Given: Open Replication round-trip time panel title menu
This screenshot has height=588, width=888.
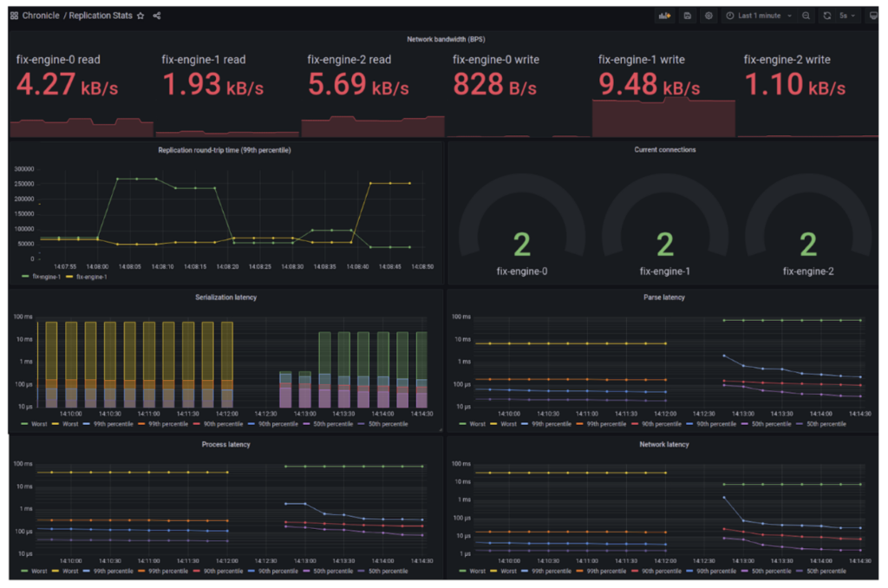Looking at the screenshot, I should pos(225,150).
